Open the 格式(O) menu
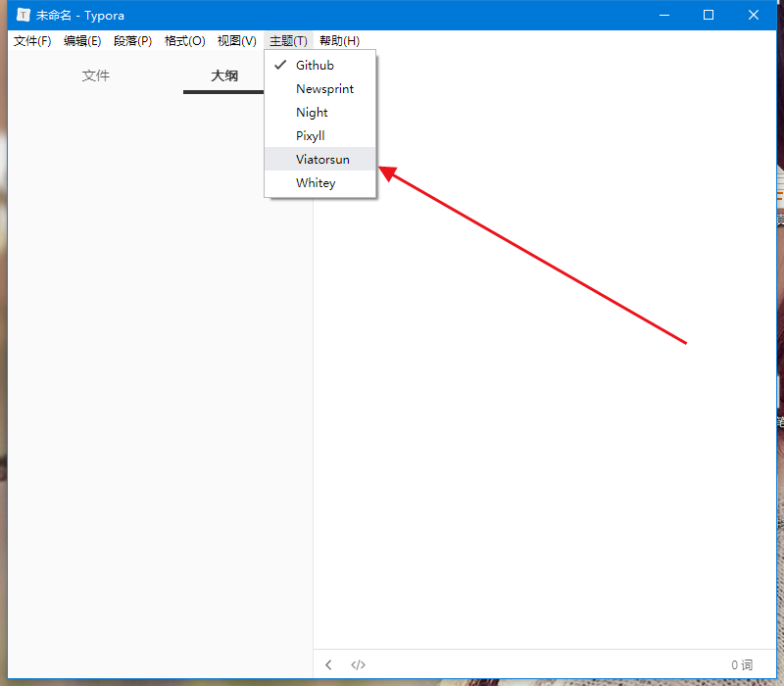784x686 pixels. 184,41
